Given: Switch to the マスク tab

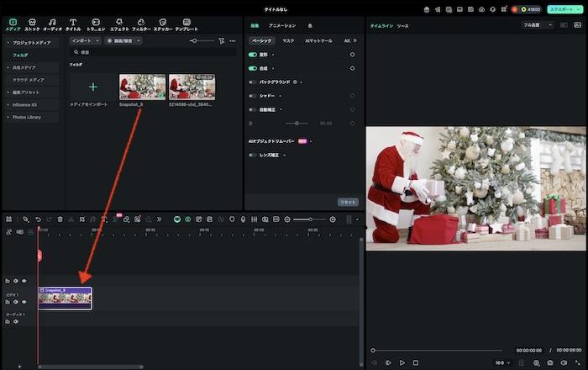Looking at the screenshot, I should click(x=288, y=40).
